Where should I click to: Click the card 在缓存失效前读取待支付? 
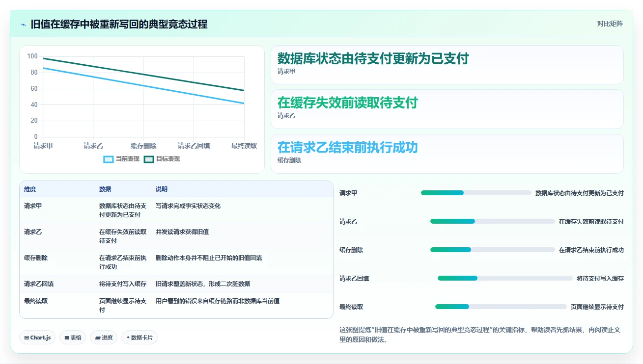(447, 109)
